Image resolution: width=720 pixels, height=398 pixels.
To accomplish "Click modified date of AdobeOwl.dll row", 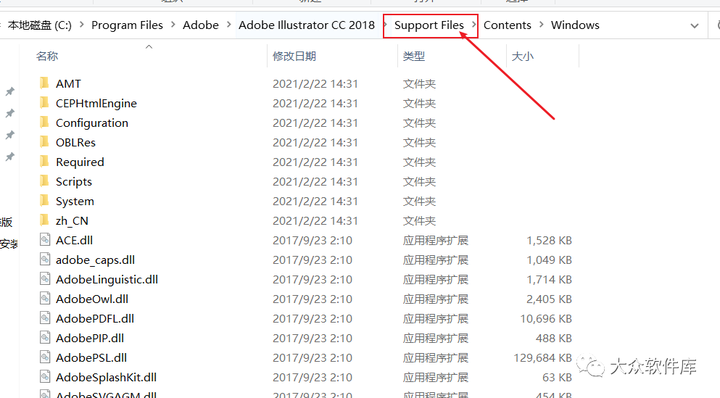I will 312,299.
